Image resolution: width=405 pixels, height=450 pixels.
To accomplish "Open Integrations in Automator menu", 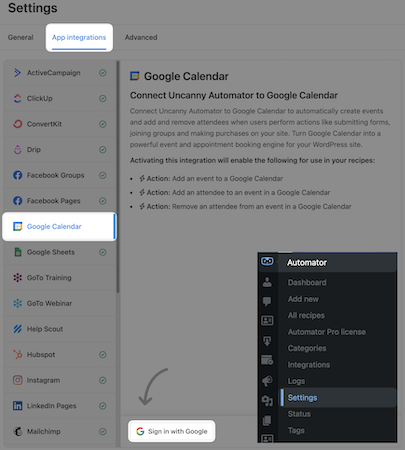I will click(309, 365).
